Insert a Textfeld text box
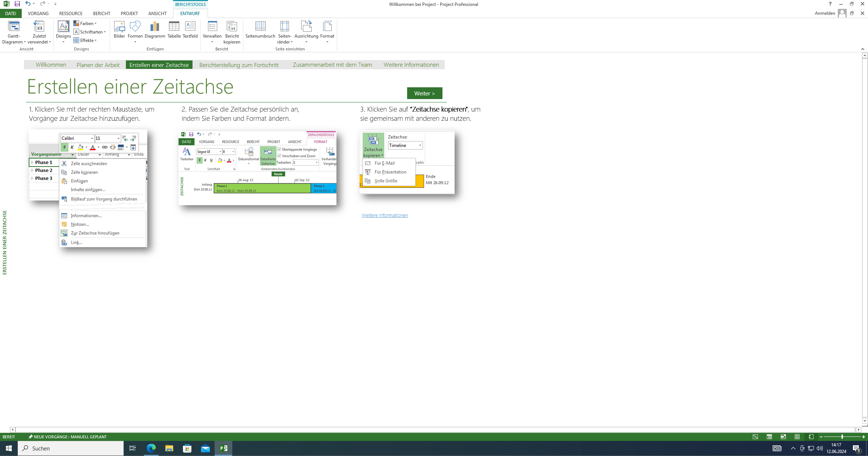 coord(190,30)
